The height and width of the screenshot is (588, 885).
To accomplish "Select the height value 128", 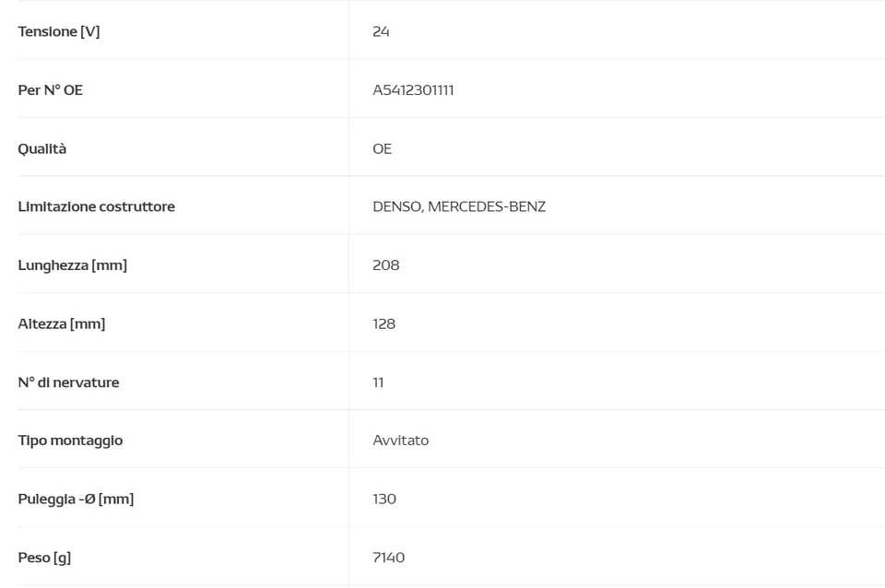I will point(383,323).
